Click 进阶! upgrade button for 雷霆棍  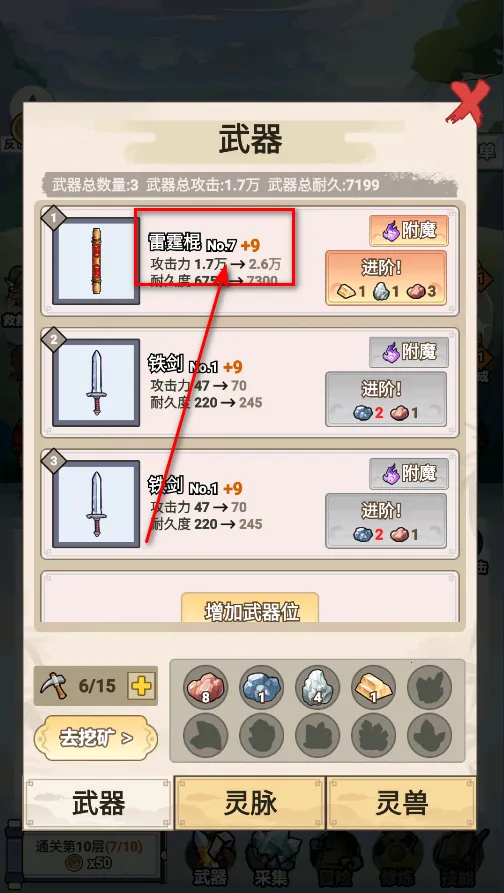click(386, 278)
